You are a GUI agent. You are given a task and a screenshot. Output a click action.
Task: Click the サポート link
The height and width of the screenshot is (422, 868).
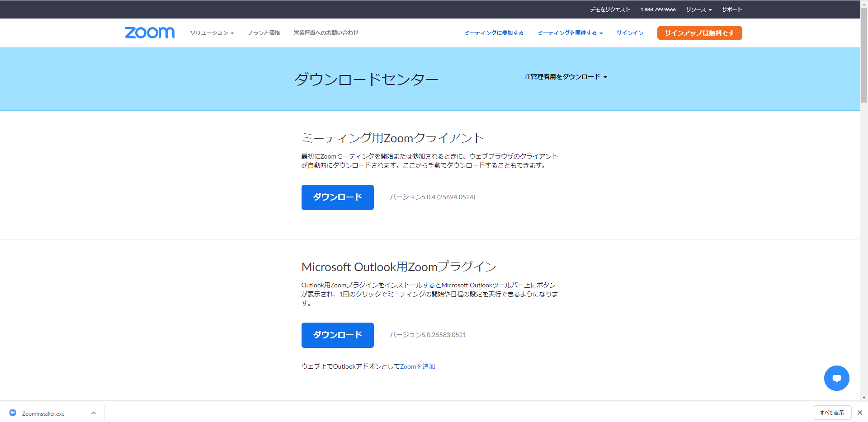point(732,9)
